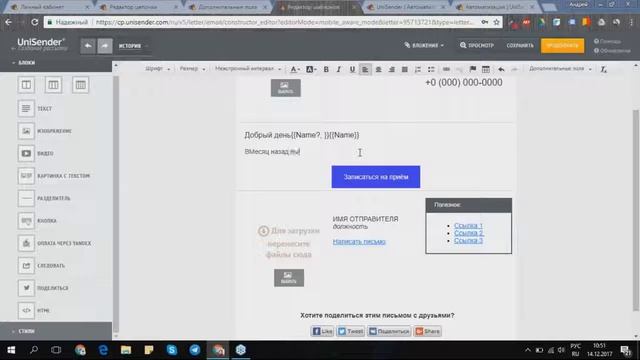Toggle italic formatting
Image resolution: width=640 pixels, height=360 pixels.
click(339, 69)
